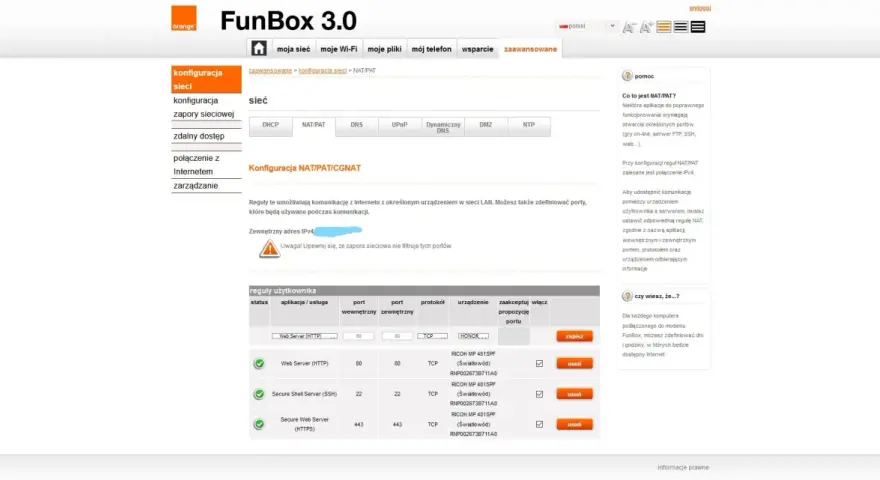
Task: Click the 'protokół' column header
Action: 432,302
